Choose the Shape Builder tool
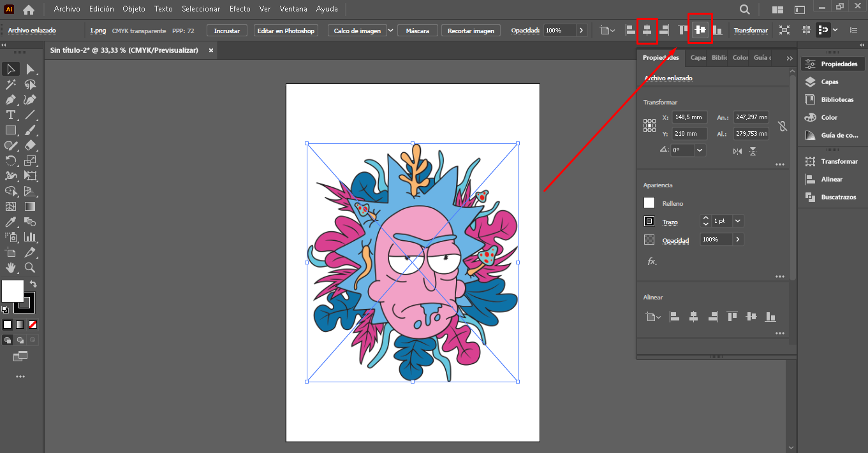The width and height of the screenshot is (868, 453). (x=11, y=191)
